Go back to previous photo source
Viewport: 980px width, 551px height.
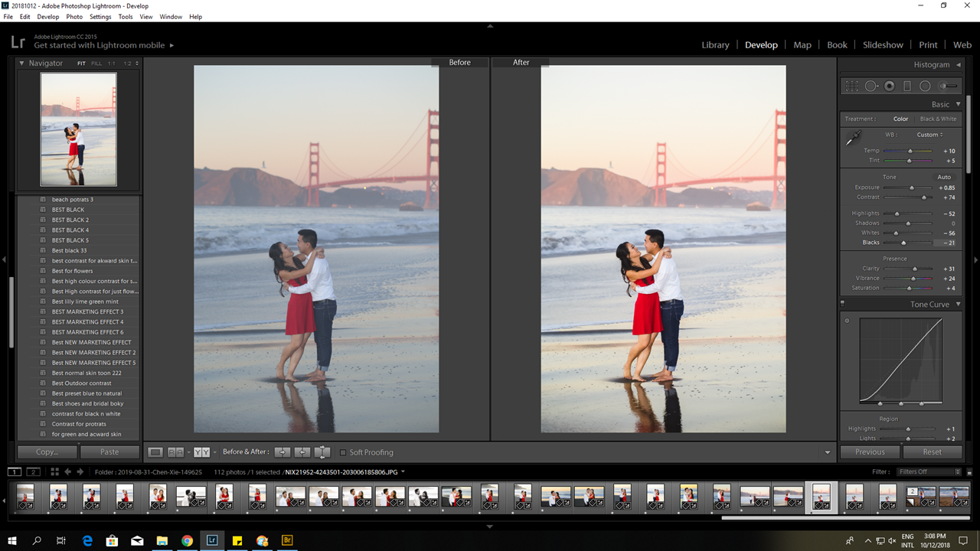click(x=68, y=472)
